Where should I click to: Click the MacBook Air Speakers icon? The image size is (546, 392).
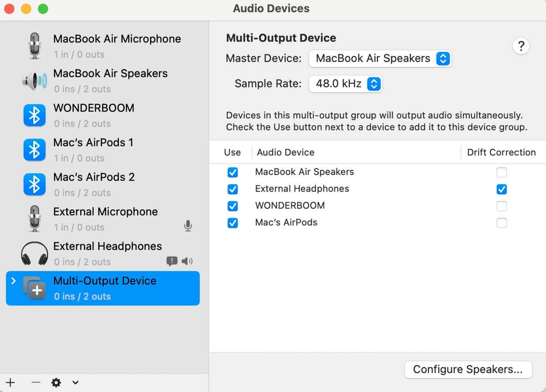tap(35, 81)
